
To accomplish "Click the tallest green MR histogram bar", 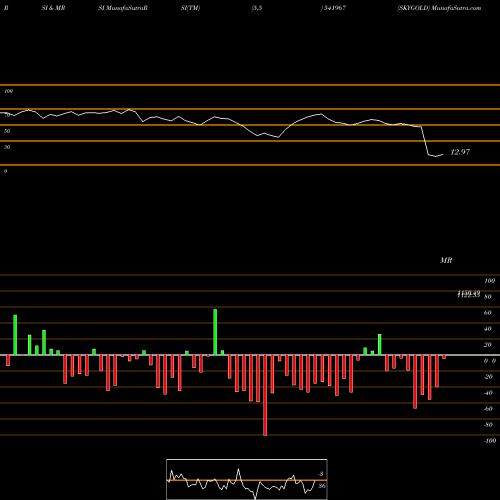I will (215, 332).
